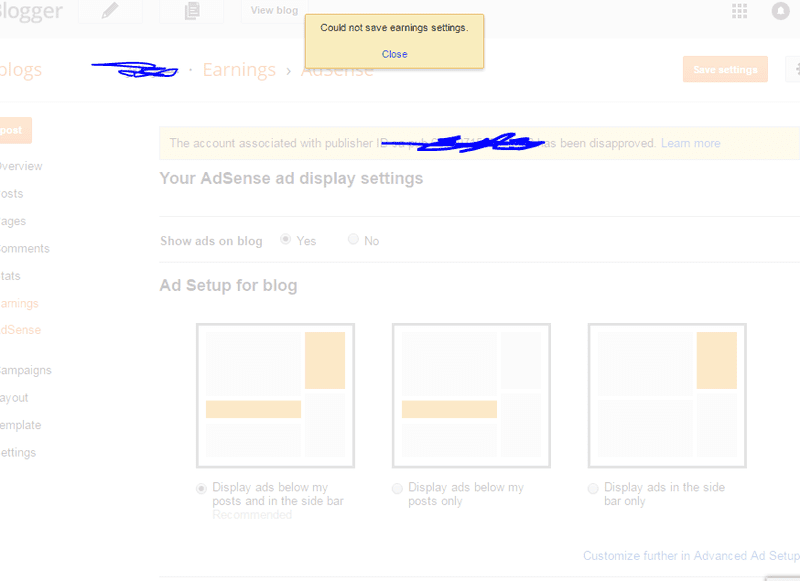Click thumbnail for sidebar-only ad layout
The height and width of the screenshot is (581, 800).
(667, 395)
